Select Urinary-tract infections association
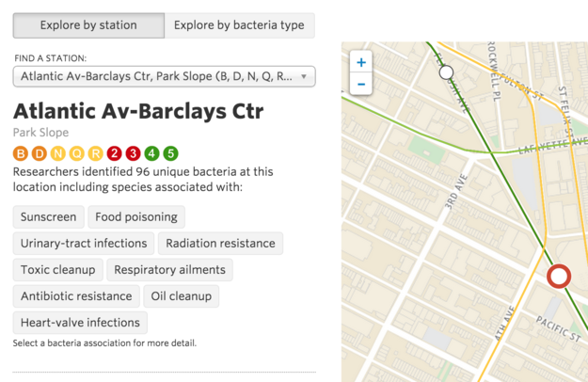The image size is (588, 382). (x=84, y=244)
